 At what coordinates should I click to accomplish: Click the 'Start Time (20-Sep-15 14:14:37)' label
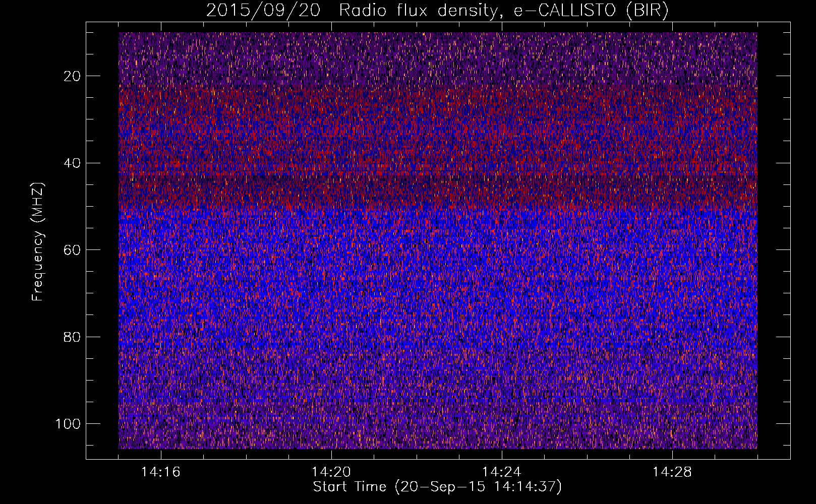click(x=437, y=487)
